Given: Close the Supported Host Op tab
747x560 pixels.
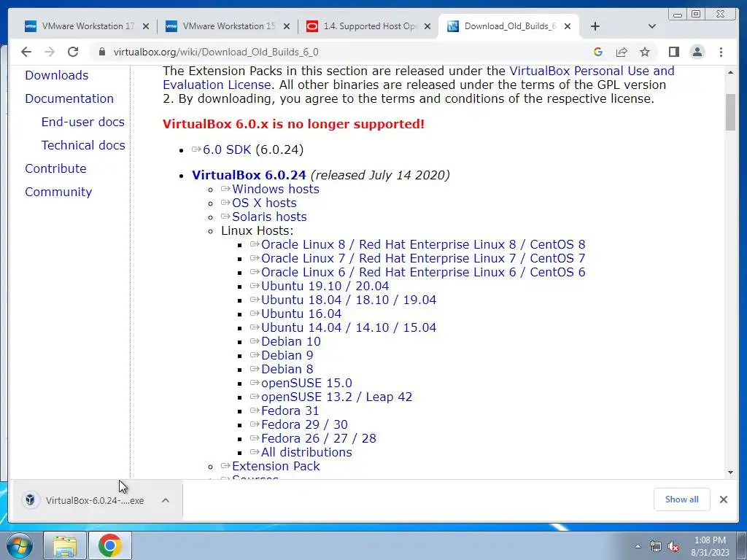Looking at the screenshot, I should point(427,26).
